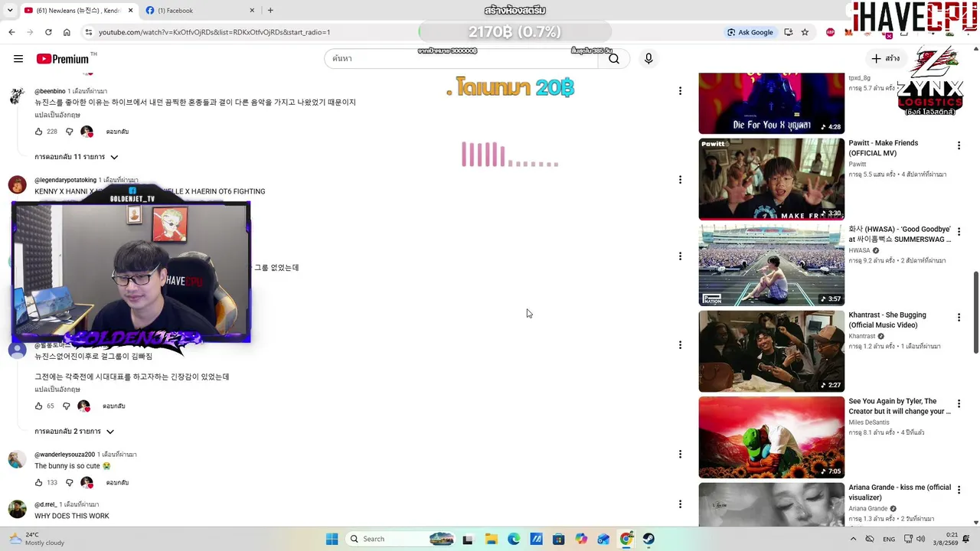Click @wanderleysouza200 commenter avatar
The image size is (980, 551).
coord(17,460)
